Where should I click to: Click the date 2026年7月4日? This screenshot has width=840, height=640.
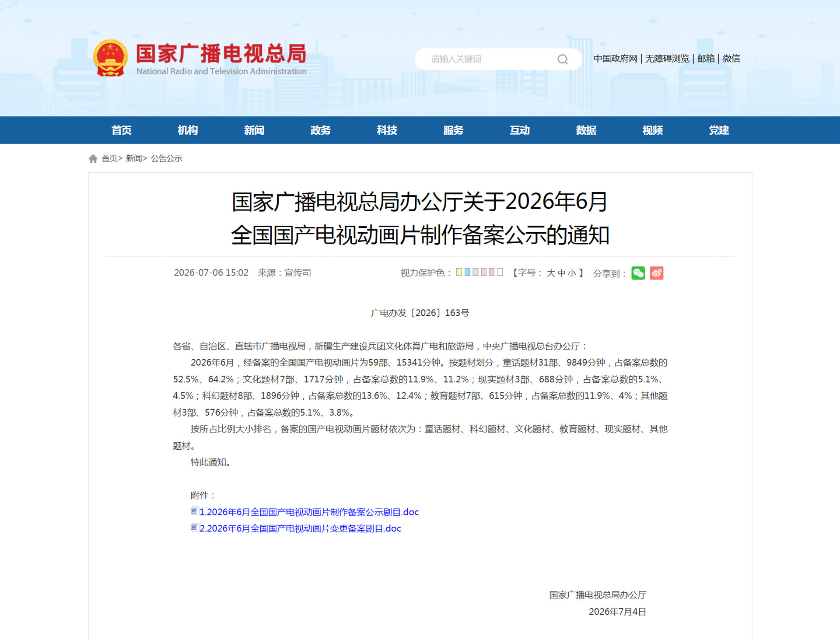617,612
